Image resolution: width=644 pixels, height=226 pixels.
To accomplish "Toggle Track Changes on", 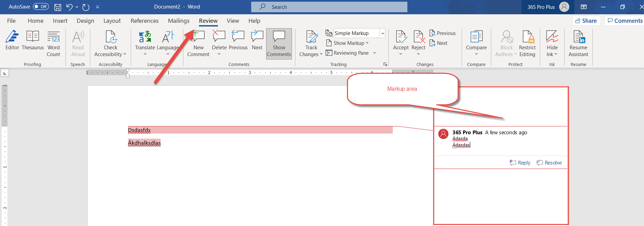I will 311,37.
